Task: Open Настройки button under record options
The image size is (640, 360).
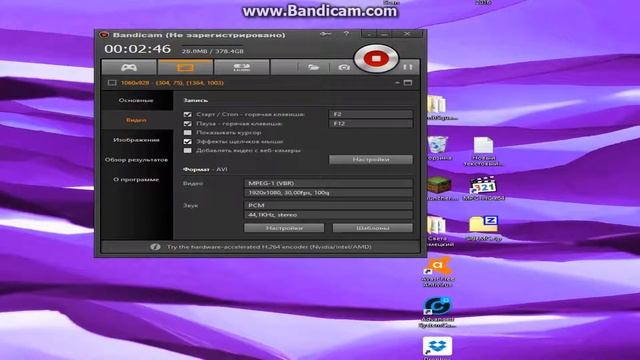Action: [x=371, y=160]
